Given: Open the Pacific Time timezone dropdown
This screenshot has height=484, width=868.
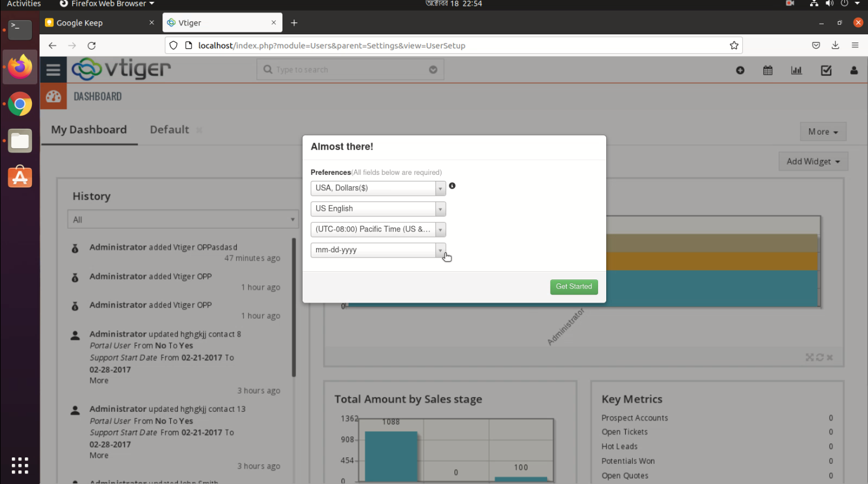Looking at the screenshot, I should [440, 229].
